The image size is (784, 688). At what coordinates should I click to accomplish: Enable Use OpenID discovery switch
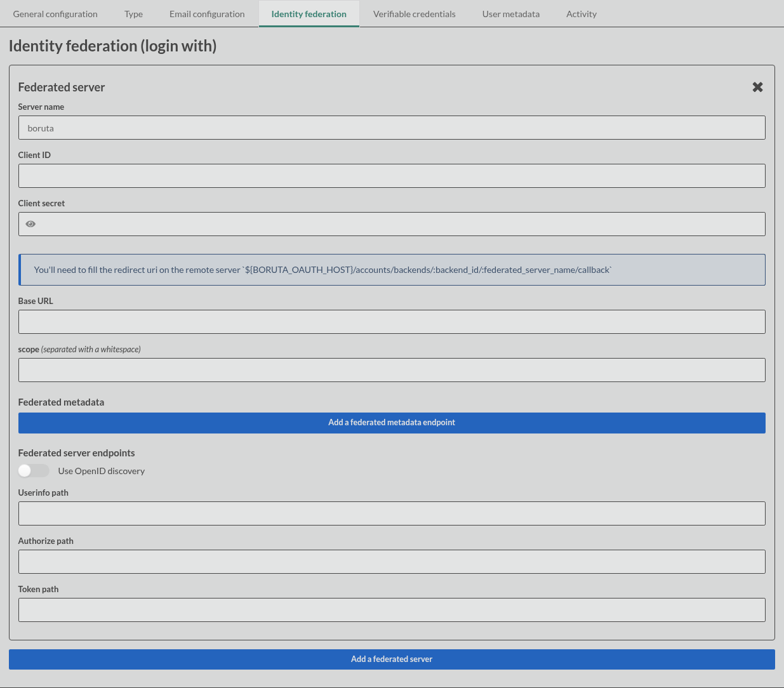(x=34, y=470)
